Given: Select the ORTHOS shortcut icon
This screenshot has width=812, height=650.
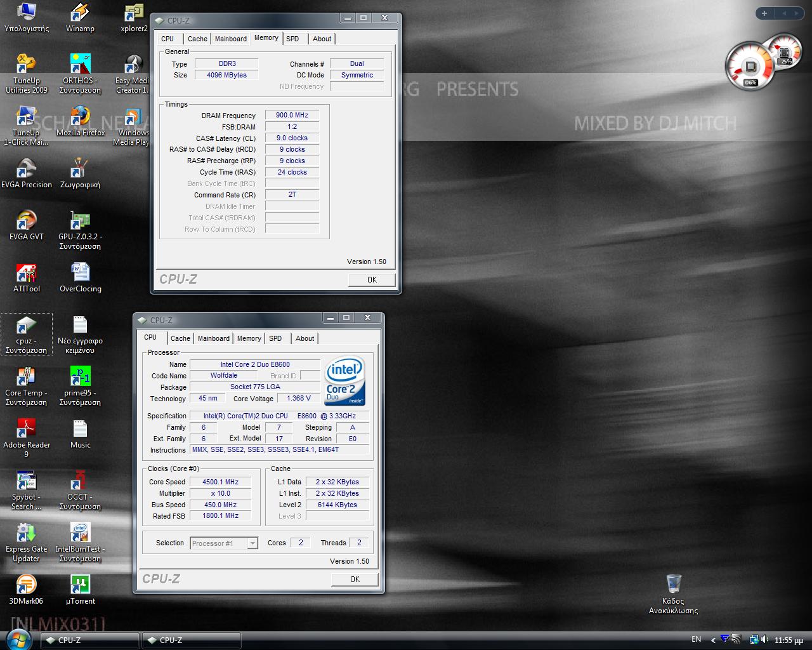Looking at the screenshot, I should tap(80, 74).
